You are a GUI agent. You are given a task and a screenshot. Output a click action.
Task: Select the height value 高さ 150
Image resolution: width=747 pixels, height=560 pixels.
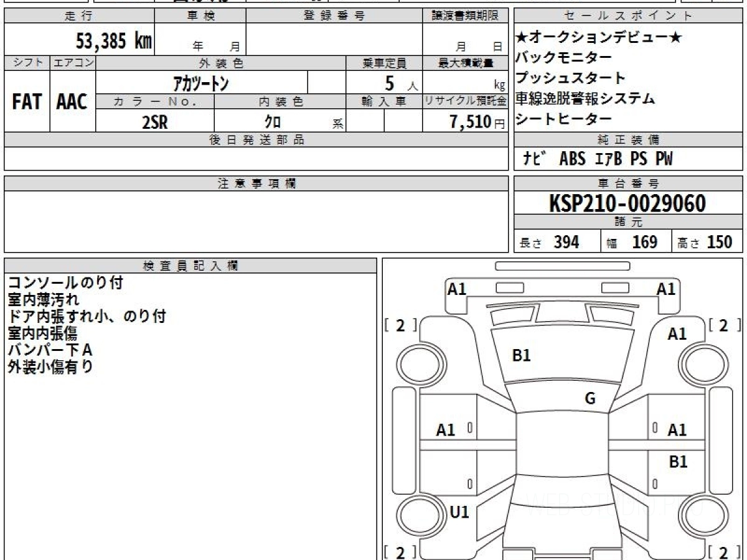coord(705,242)
